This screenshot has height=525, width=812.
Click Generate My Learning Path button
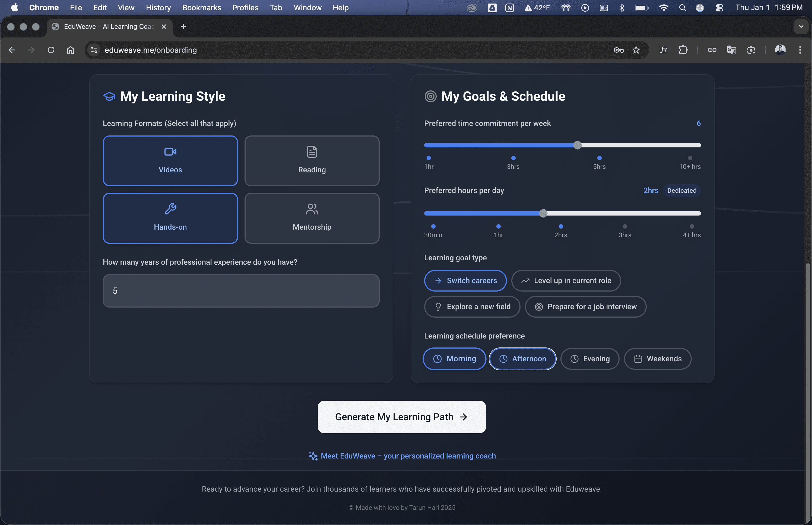pyautogui.click(x=401, y=417)
